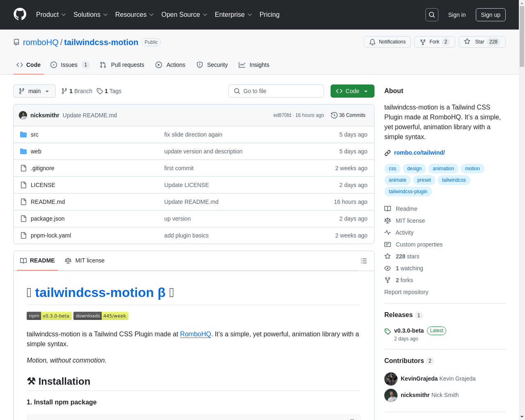Screen dimensions: 525x420
Task: Click the tailwindcss-plugin topic tag
Action: [408, 192]
